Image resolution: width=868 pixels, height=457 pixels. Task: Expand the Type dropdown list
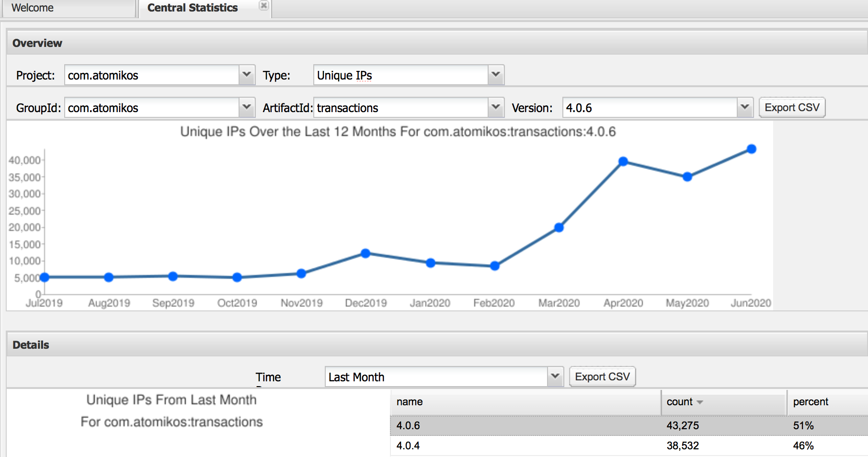point(495,75)
